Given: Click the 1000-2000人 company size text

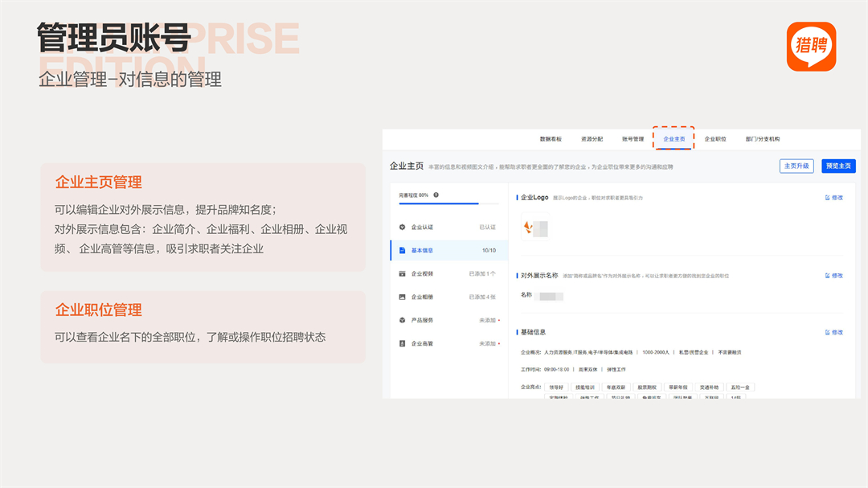Looking at the screenshot, I should point(656,352).
